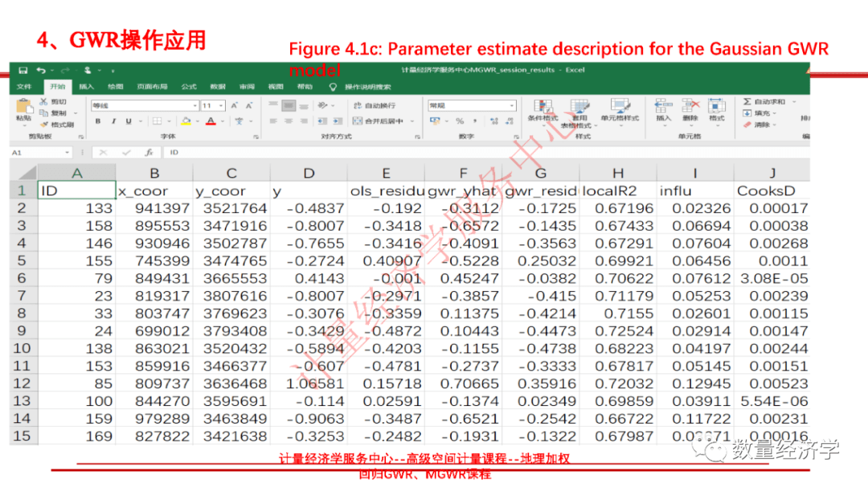The width and height of the screenshot is (868, 488).
Task: Toggle Bold formatting
Action: coord(97,121)
